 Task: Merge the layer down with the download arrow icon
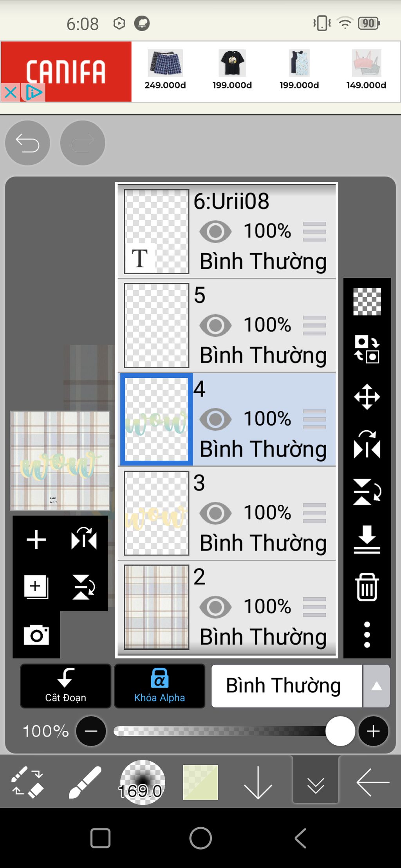click(x=367, y=539)
